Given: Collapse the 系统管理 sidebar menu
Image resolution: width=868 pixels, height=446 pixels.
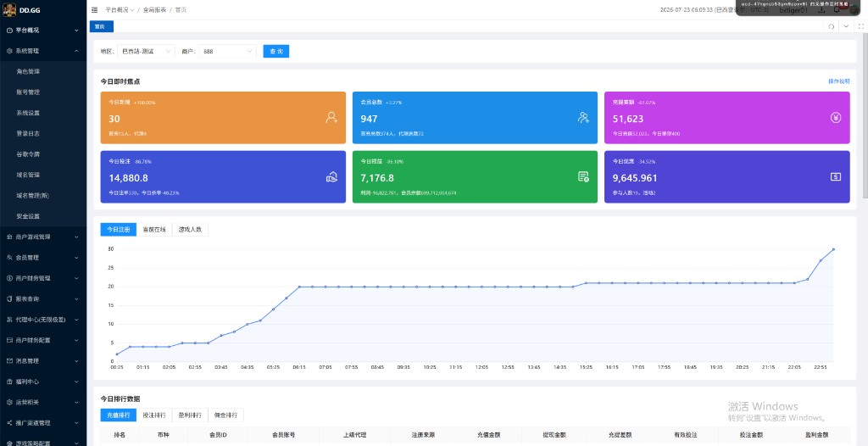Looking at the screenshot, I should (43, 50).
